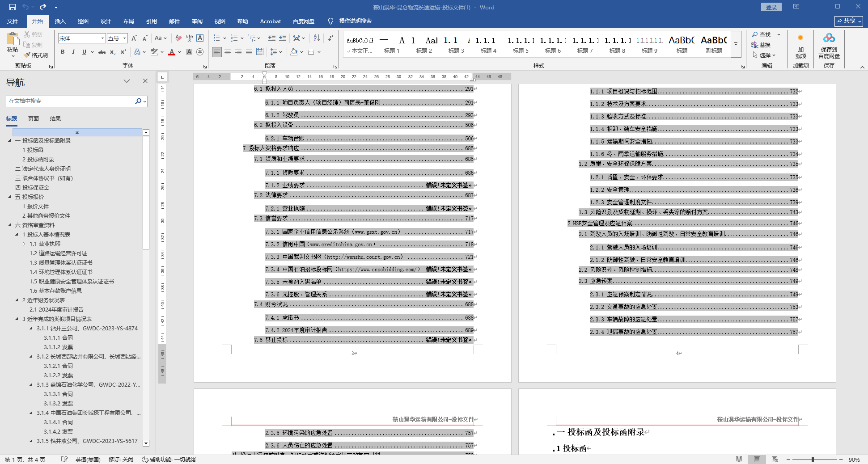
Task: Open the 插入 ribbon tab
Action: click(x=60, y=21)
